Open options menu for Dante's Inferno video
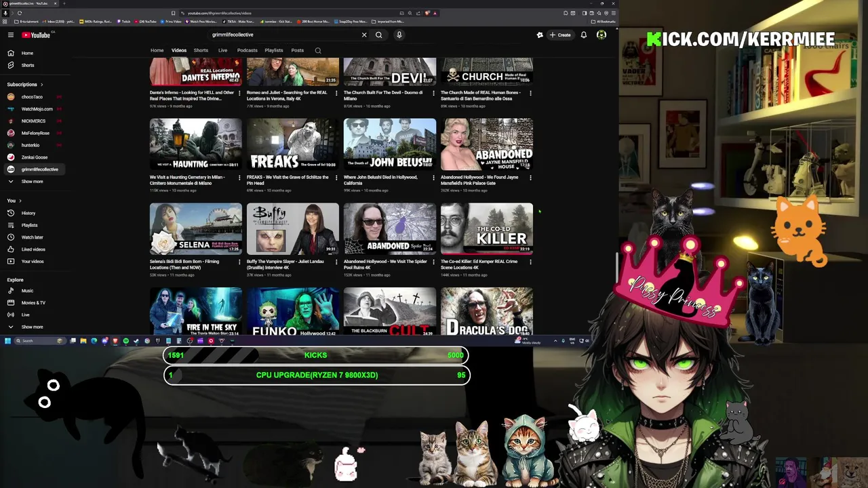 pyautogui.click(x=239, y=93)
